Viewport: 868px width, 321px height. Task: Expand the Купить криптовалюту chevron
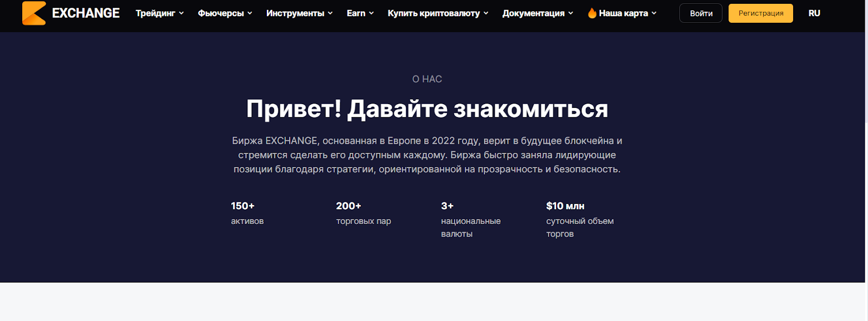[x=486, y=13]
